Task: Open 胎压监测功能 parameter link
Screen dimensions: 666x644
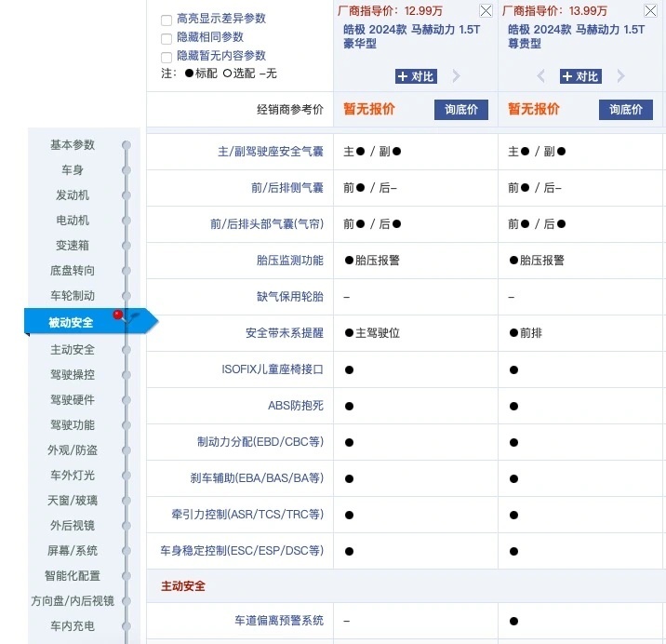Action: [290, 261]
